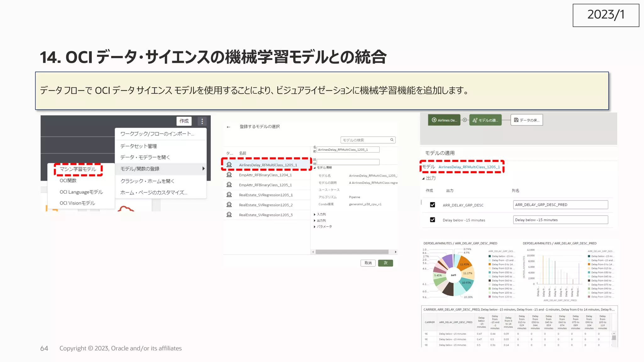Click EmpAttr_RFBinaryClass_1204_1 model icon

click(x=229, y=175)
